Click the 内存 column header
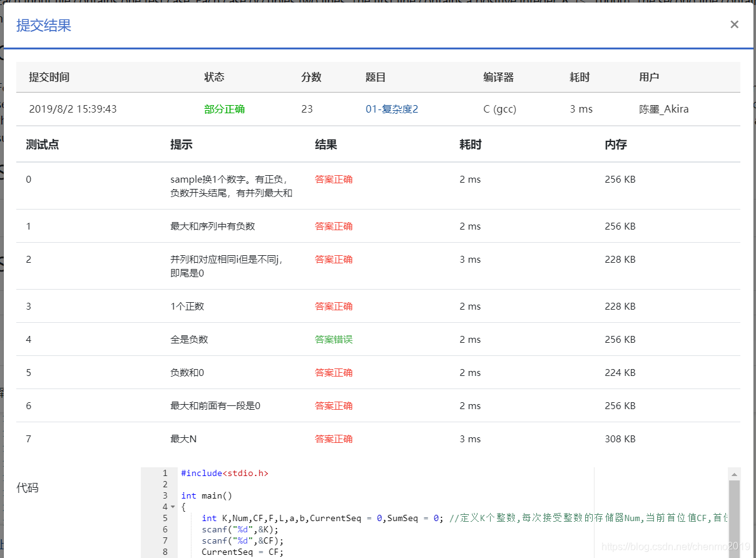Image resolution: width=756 pixels, height=558 pixels. (616, 145)
